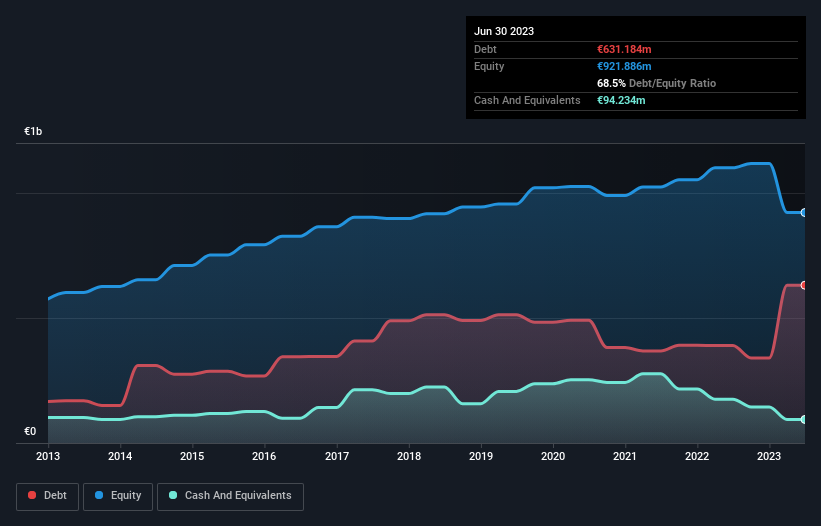Click the 2017 x-axis label
Image resolution: width=821 pixels, height=526 pixels.
click(x=337, y=456)
